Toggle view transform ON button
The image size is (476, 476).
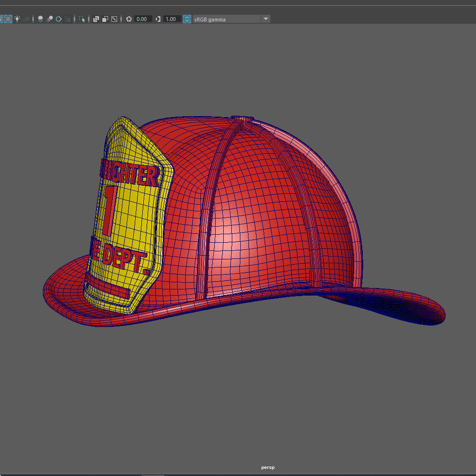(x=187, y=19)
